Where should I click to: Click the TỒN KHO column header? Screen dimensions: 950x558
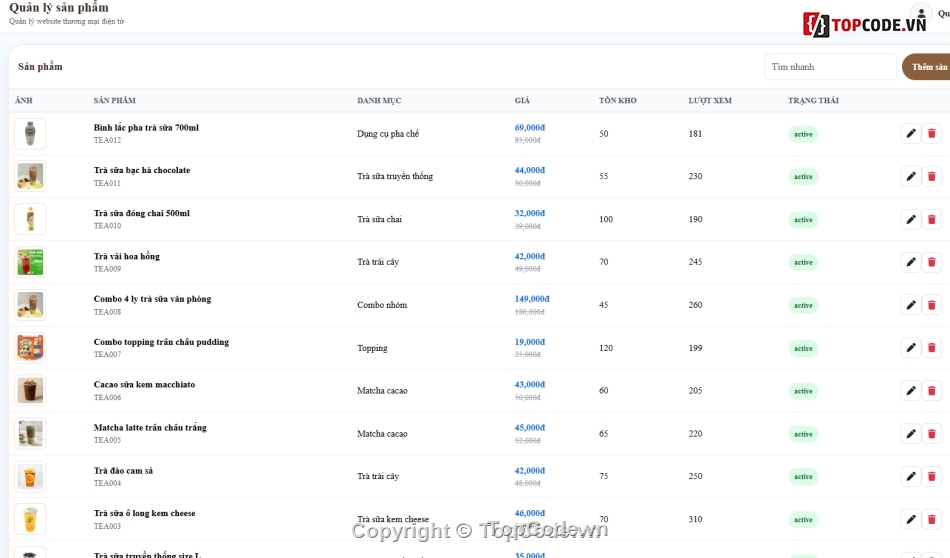click(618, 101)
